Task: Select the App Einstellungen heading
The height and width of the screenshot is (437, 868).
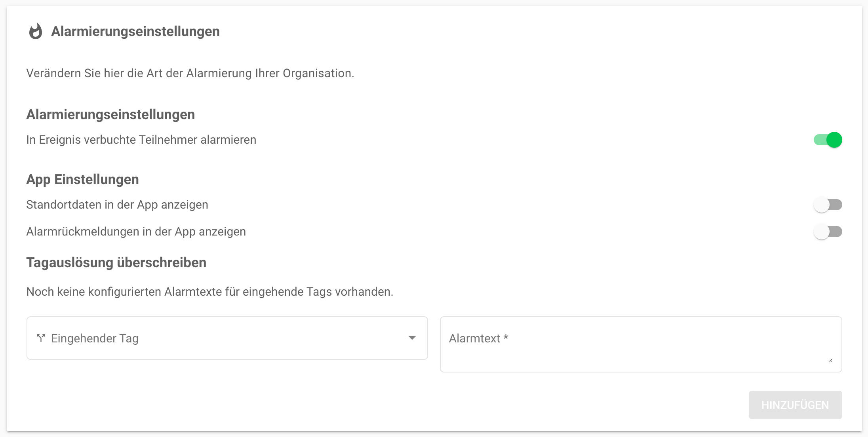Action: 82,179
